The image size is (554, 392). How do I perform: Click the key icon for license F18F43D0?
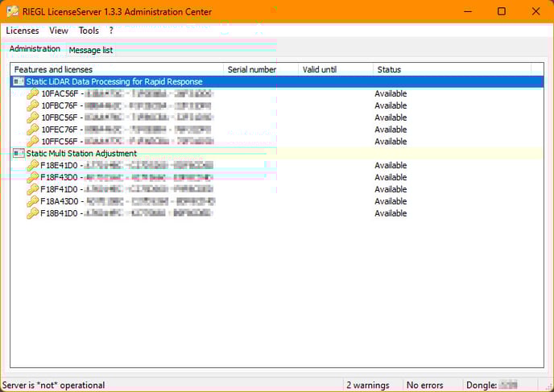coord(32,177)
